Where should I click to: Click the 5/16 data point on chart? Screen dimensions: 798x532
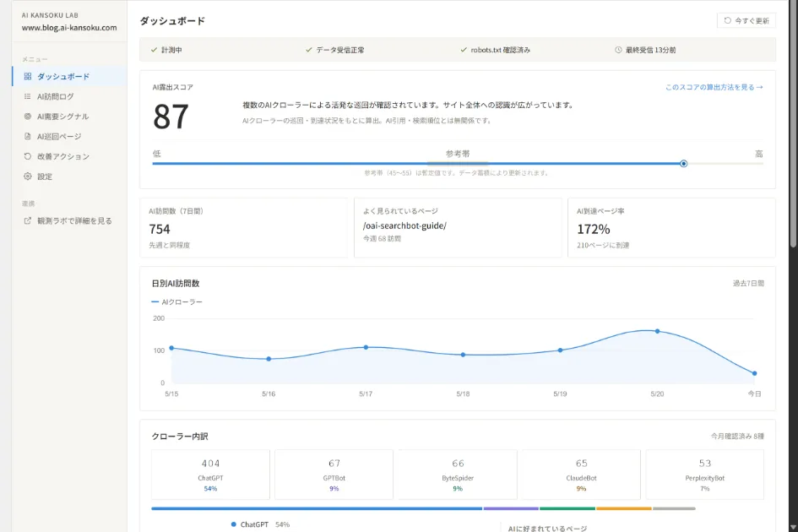tap(269, 359)
